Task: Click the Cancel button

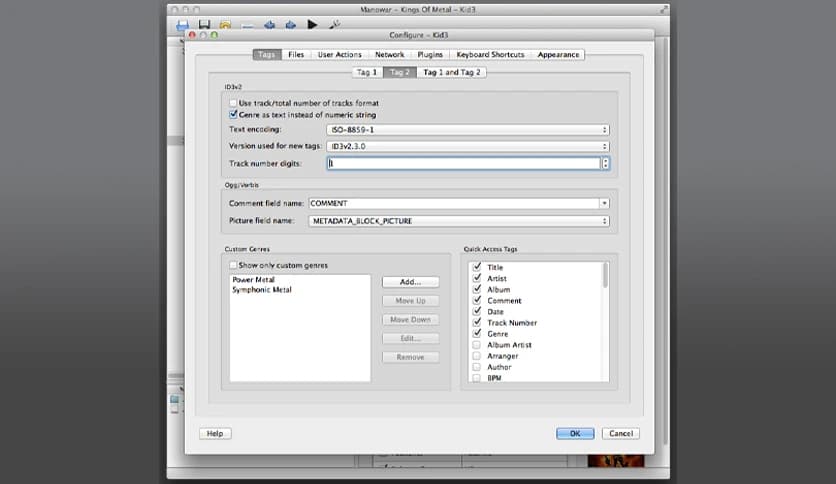Action: [x=621, y=433]
